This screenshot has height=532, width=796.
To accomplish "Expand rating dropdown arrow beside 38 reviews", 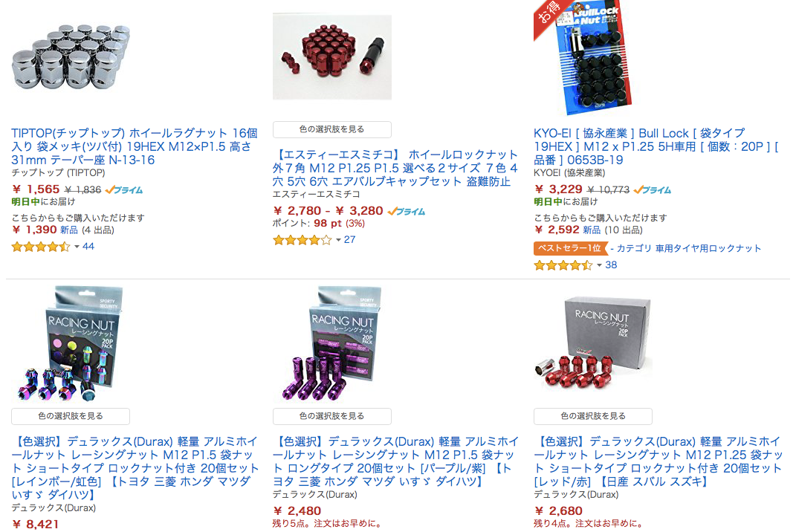I will [599, 265].
